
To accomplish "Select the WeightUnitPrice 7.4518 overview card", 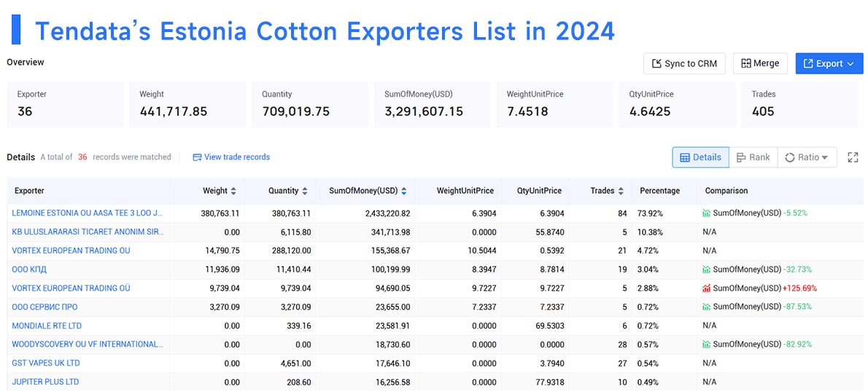I will (554, 104).
